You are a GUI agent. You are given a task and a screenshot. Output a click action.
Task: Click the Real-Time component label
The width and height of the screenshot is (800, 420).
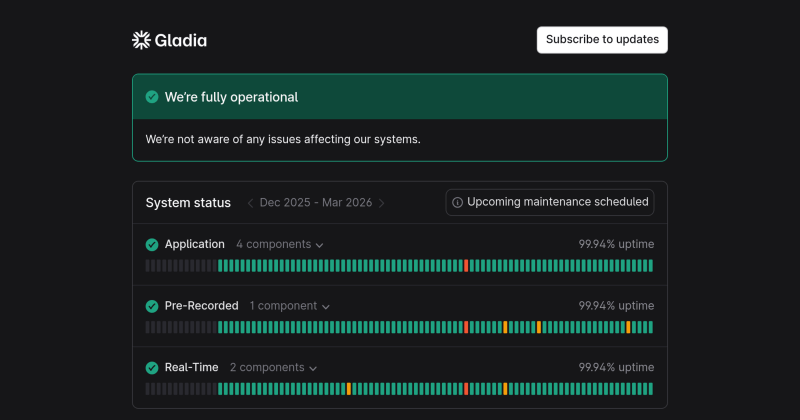tap(191, 368)
